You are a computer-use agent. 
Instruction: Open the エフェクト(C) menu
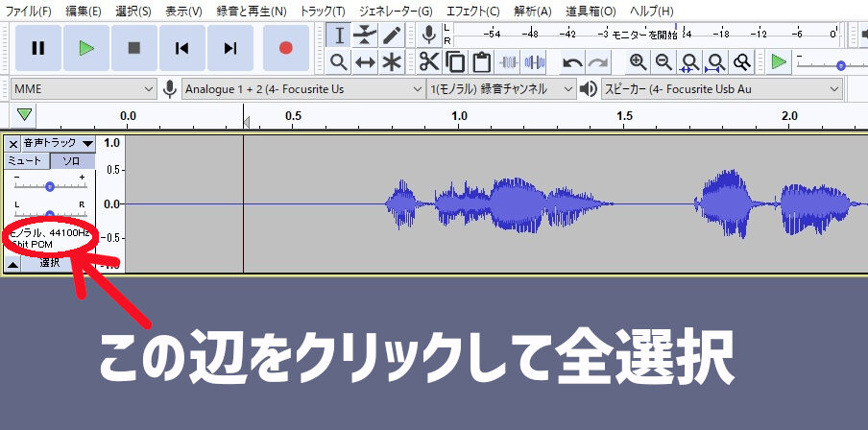[472, 11]
